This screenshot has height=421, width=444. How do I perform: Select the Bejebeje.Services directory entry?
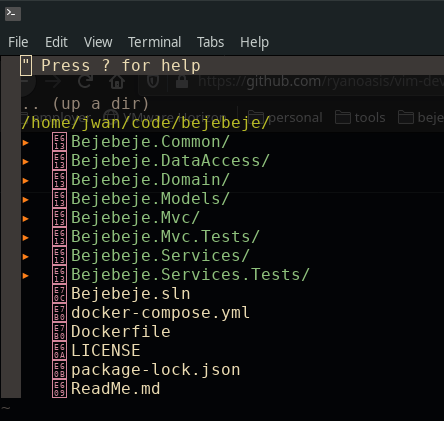click(160, 256)
